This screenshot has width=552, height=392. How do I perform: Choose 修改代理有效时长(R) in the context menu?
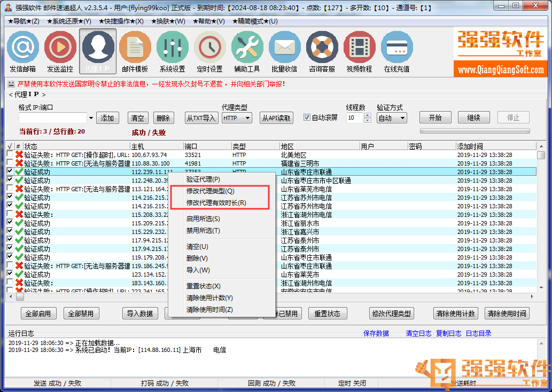tap(222, 203)
